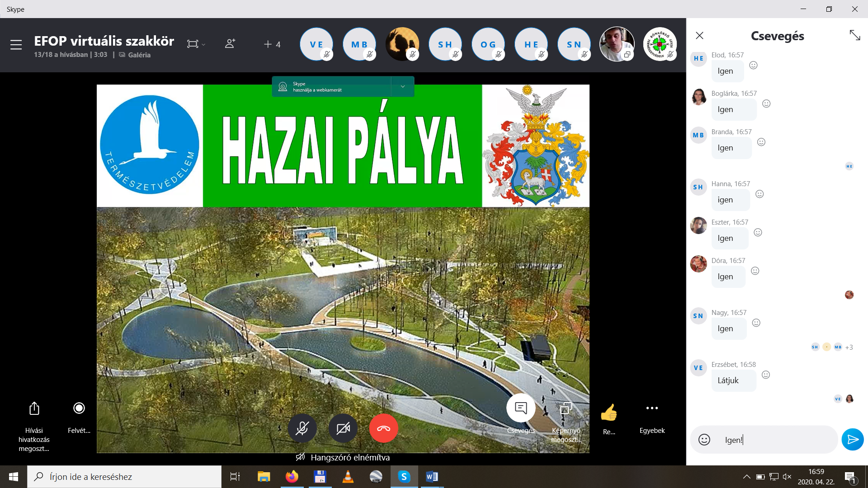Open VLC media player from taskbar
868x488 pixels.
(348, 477)
